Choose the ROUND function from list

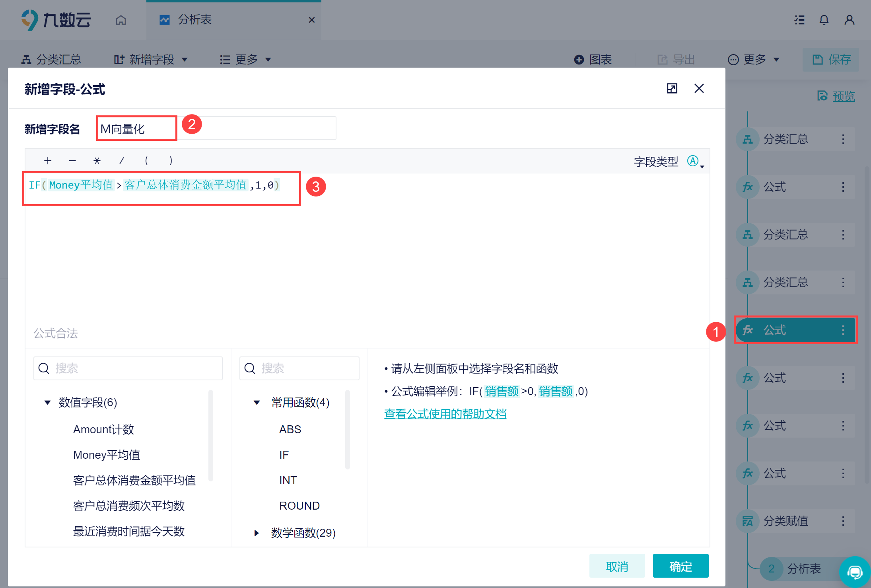click(299, 506)
